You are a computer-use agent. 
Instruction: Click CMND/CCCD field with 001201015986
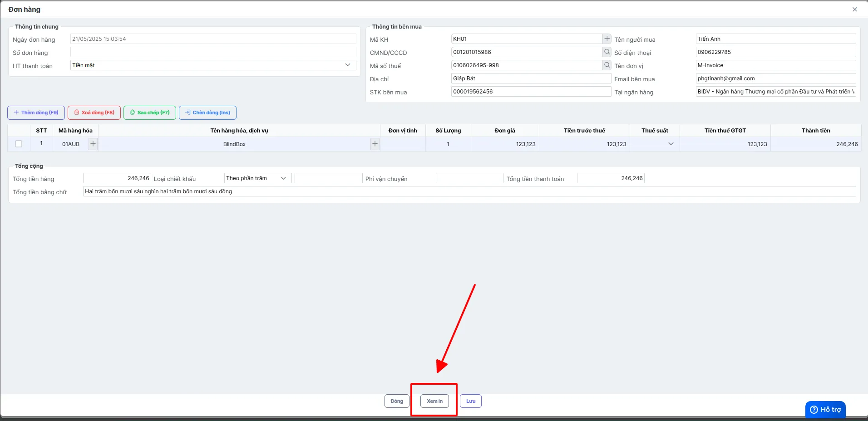click(x=527, y=52)
